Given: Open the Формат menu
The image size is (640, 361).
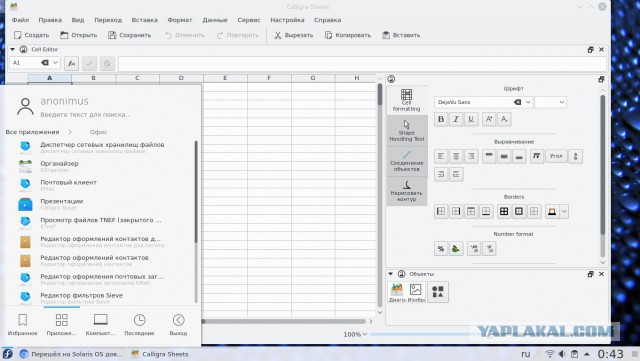Looking at the screenshot, I should click(x=180, y=20).
